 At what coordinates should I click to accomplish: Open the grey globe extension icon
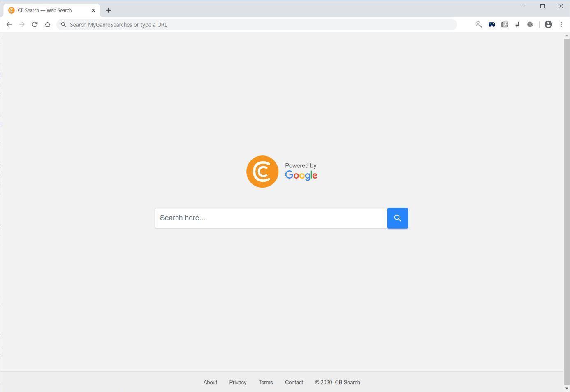(x=530, y=25)
